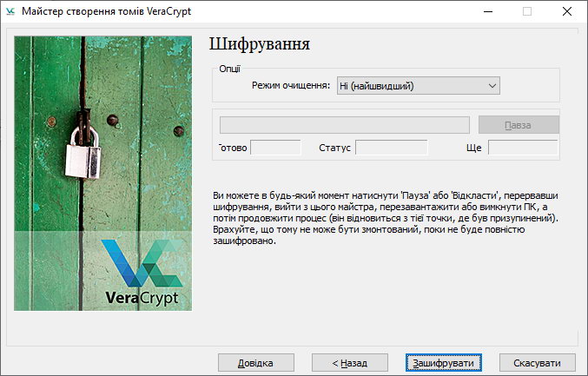Cancel the wizard with 'Скасувати'
Screen dimensions: 588x376
(x=537, y=362)
